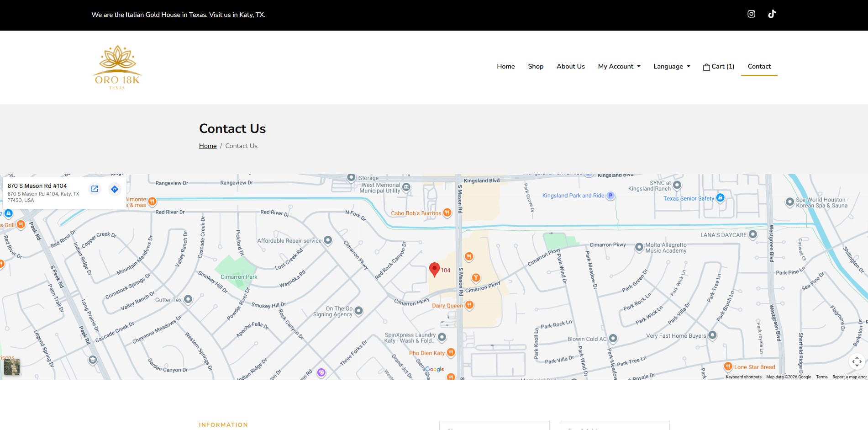Click the Google logo on the map
This screenshot has width=868, height=430.
point(435,369)
